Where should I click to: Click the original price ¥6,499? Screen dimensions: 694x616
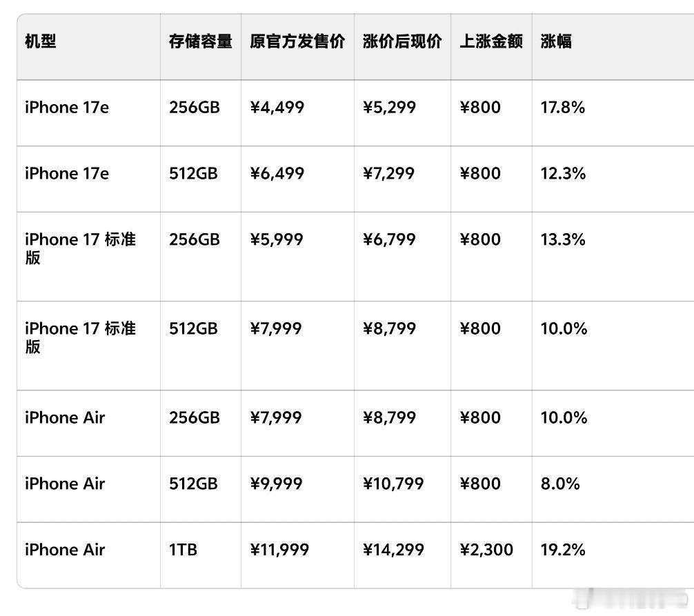(277, 173)
